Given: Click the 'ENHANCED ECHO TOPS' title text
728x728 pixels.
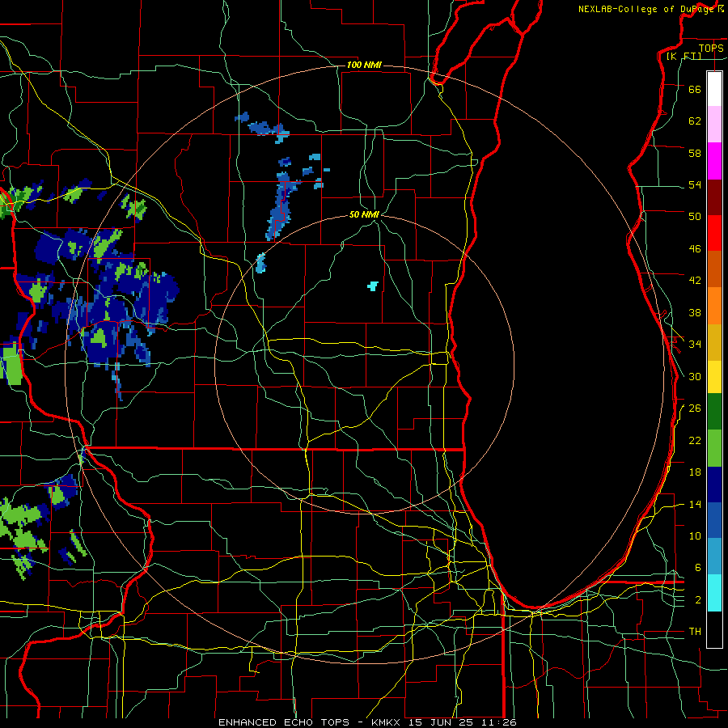Looking at the screenshot, I should [x=284, y=722].
